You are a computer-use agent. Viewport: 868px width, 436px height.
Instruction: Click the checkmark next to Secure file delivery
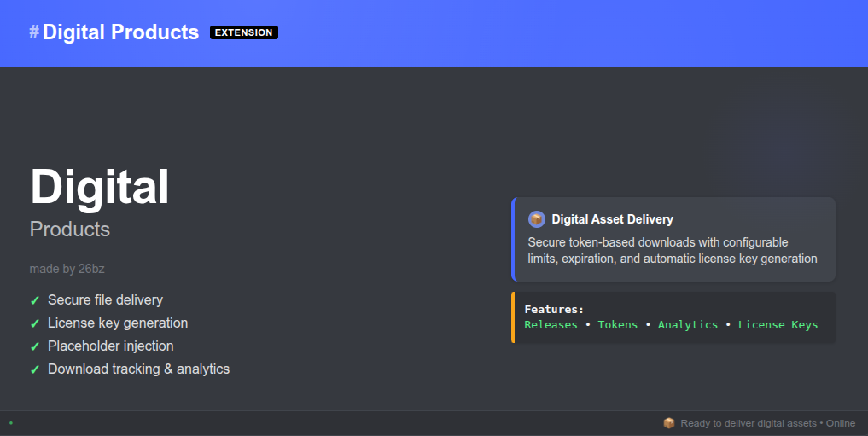pyautogui.click(x=35, y=300)
